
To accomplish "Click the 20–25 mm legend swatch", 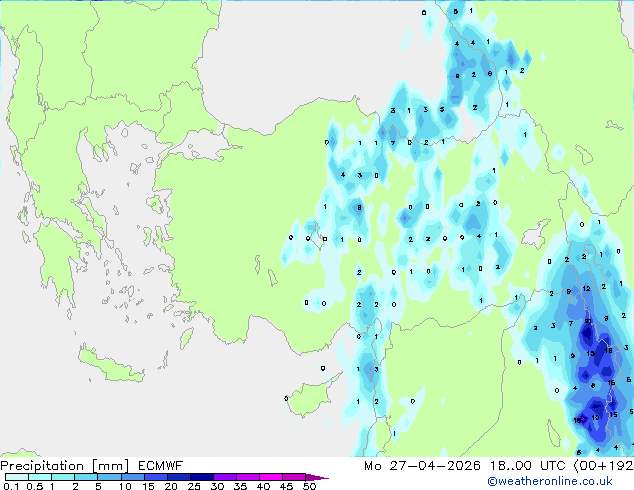I will click(179, 477).
